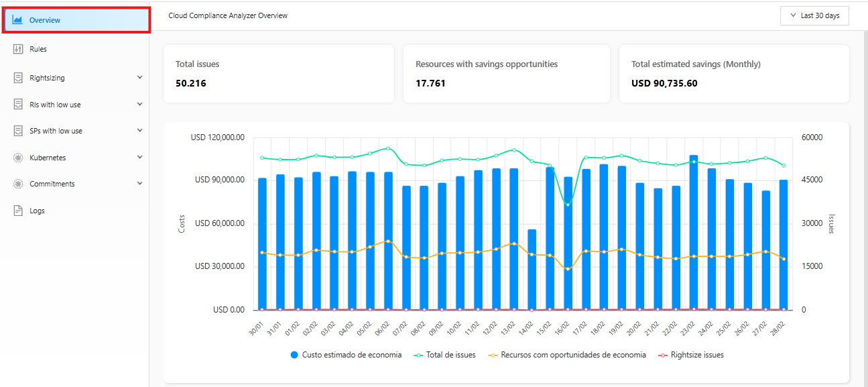
Task: Toggle the Rightsize issues legend entry
Action: (x=690, y=355)
